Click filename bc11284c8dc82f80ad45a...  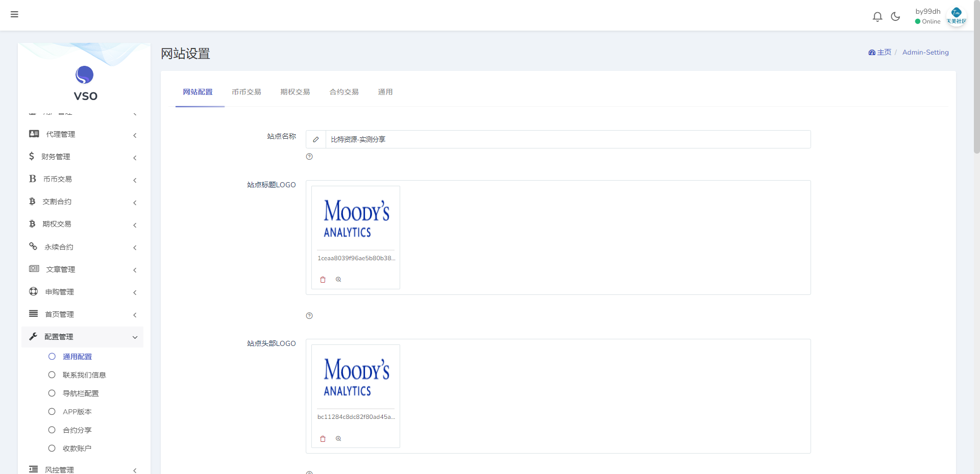356,417
